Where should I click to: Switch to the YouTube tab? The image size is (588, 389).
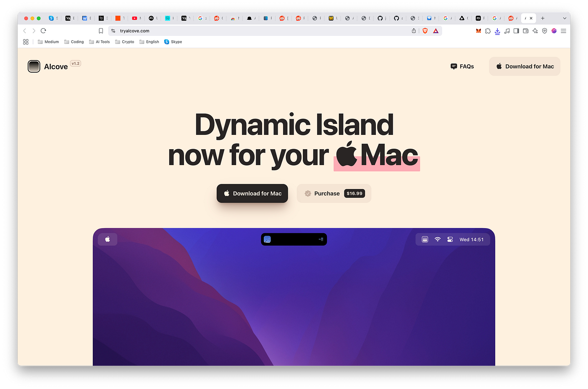pyautogui.click(x=136, y=18)
